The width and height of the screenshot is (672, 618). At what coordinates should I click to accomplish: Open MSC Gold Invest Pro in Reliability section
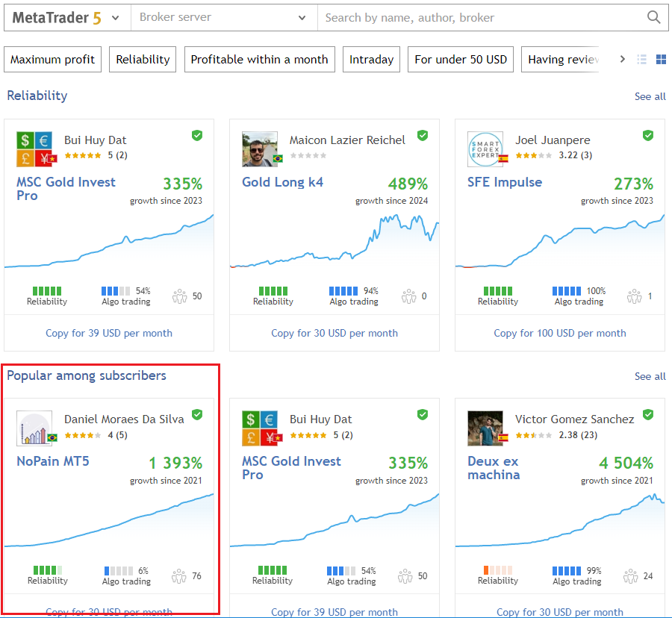[x=66, y=188]
